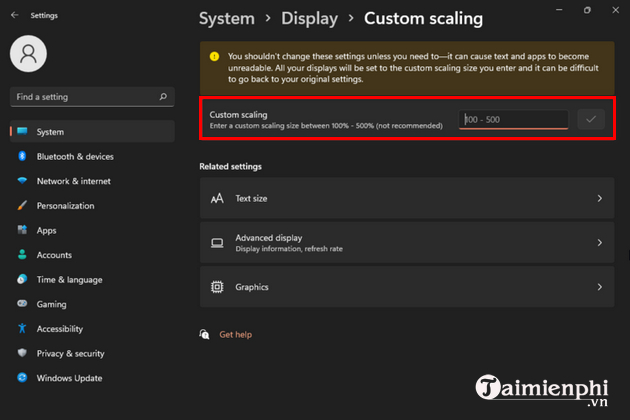Click the Graphics chip icon
This screenshot has width=630, height=420.
click(x=217, y=287)
